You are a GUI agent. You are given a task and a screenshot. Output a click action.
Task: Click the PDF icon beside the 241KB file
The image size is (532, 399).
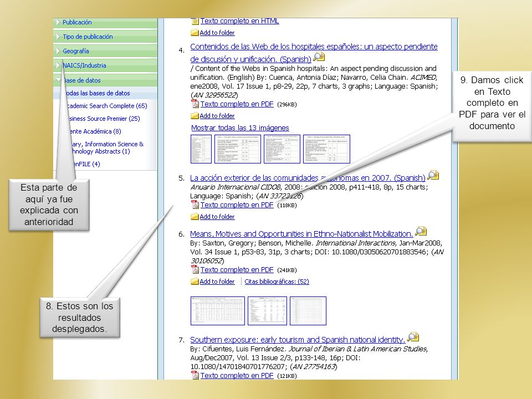click(x=195, y=269)
